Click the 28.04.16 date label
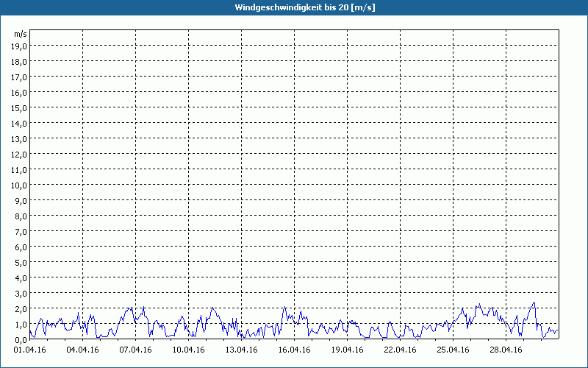 pyautogui.click(x=506, y=350)
